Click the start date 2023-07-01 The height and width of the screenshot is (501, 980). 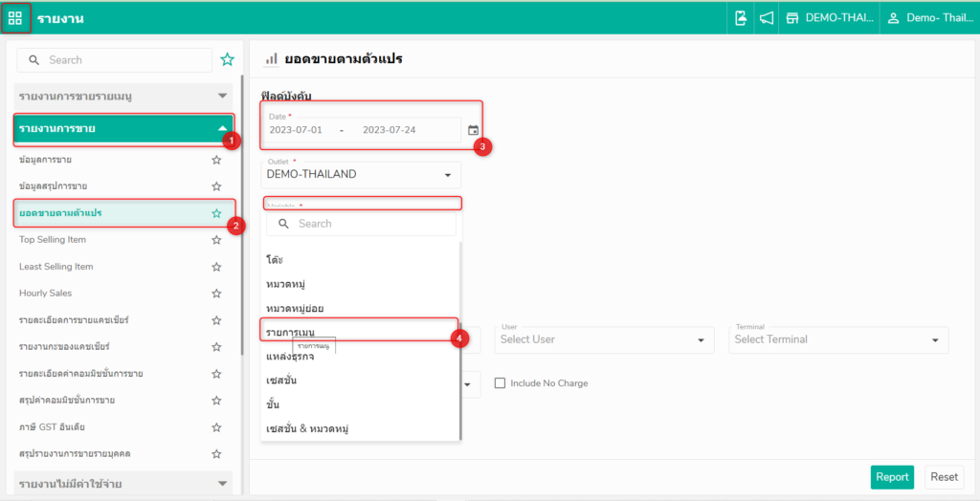click(296, 130)
